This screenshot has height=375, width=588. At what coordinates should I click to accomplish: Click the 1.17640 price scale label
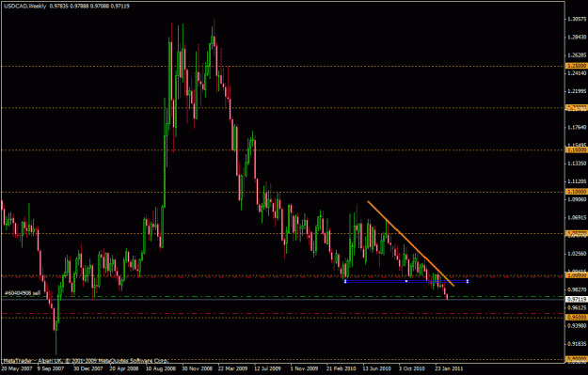[x=577, y=128]
